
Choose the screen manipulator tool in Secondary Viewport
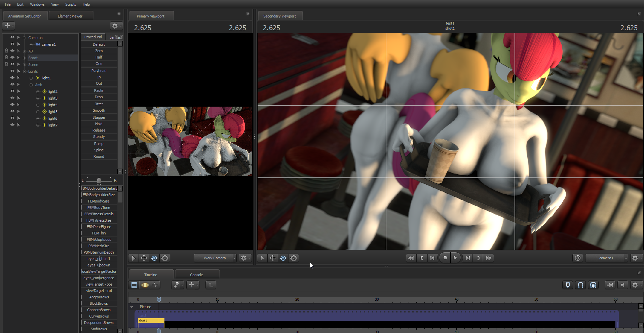294,258
